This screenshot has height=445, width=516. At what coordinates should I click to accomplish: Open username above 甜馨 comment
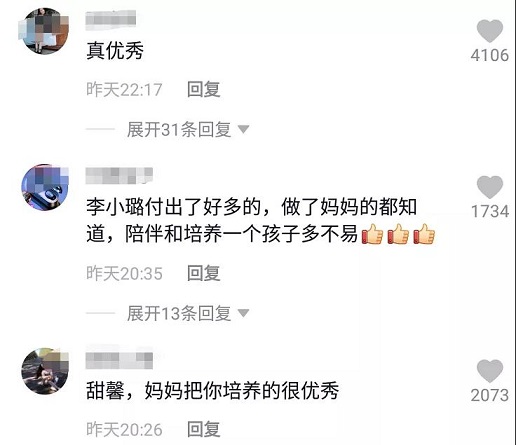[119, 360]
